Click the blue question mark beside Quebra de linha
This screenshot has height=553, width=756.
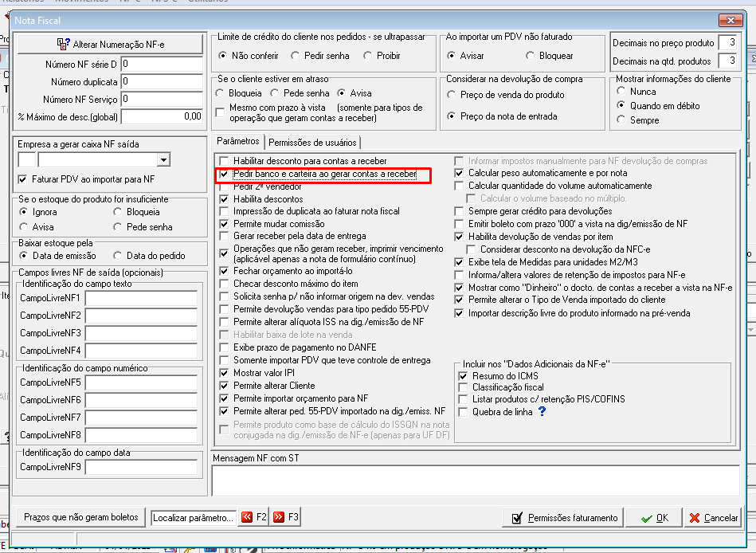pyautogui.click(x=543, y=411)
